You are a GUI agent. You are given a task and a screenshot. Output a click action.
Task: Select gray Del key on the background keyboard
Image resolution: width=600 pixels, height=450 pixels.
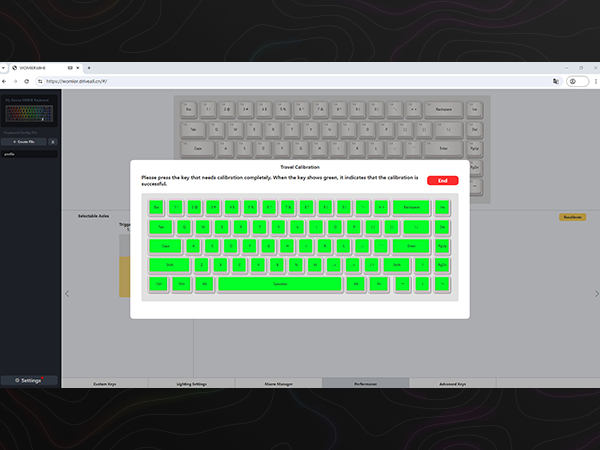[x=474, y=129]
